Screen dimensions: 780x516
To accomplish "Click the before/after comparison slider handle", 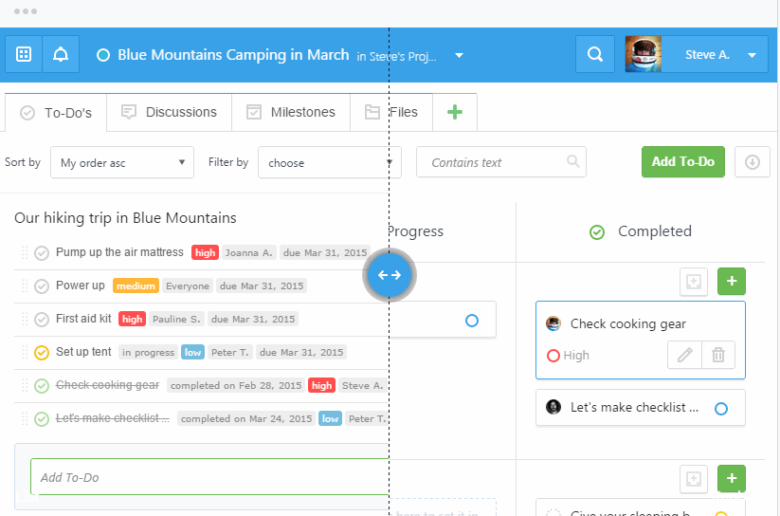I will tap(389, 275).
